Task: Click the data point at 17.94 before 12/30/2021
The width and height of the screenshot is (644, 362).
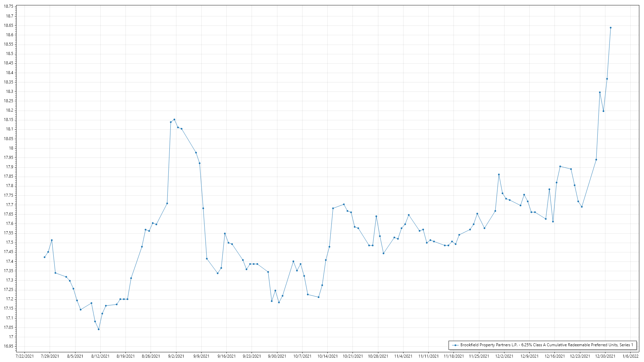Action: pyautogui.click(x=596, y=160)
